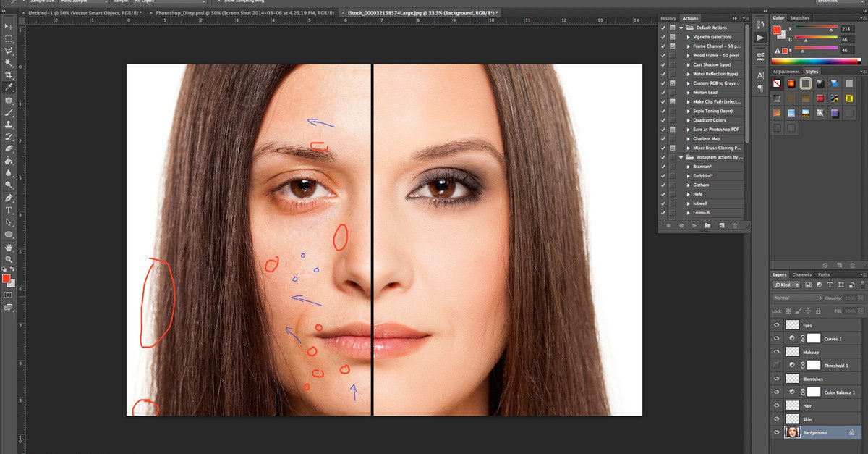The image size is (868, 454).
Task: Open the layer blend mode dropdown
Action: click(x=797, y=298)
